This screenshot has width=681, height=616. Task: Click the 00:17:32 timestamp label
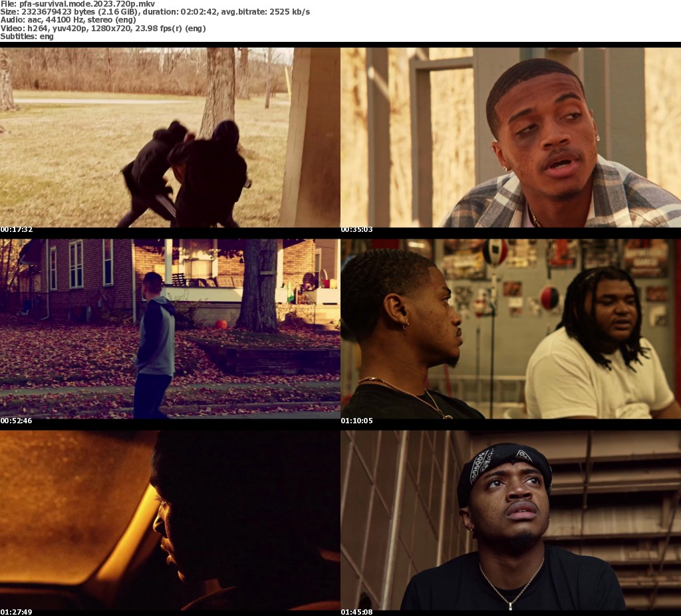click(17, 230)
